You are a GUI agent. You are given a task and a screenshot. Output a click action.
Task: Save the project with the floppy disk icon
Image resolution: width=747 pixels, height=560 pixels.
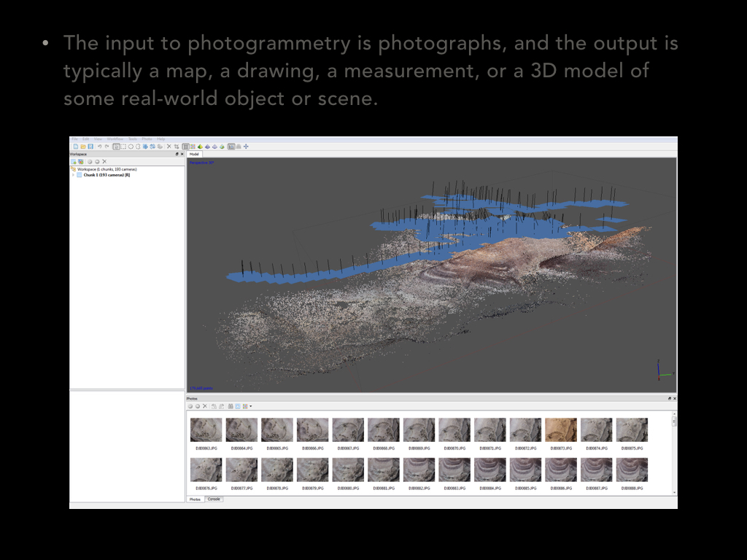90,147
